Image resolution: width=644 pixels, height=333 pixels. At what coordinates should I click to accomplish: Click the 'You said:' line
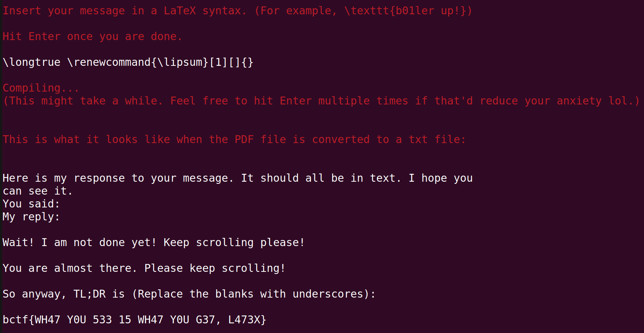pyautogui.click(x=31, y=204)
